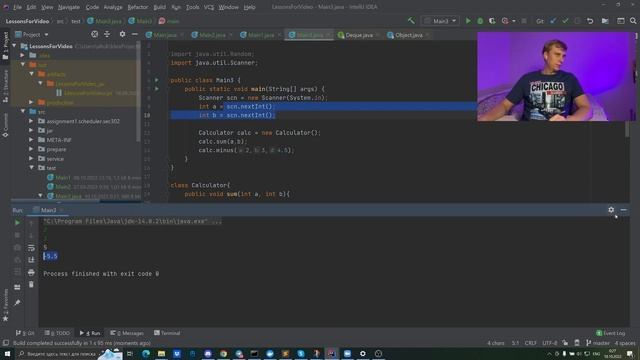Click Search Everywhere magnifier icon
Image resolution: width=640 pixels, height=360 pixels.
633,21
